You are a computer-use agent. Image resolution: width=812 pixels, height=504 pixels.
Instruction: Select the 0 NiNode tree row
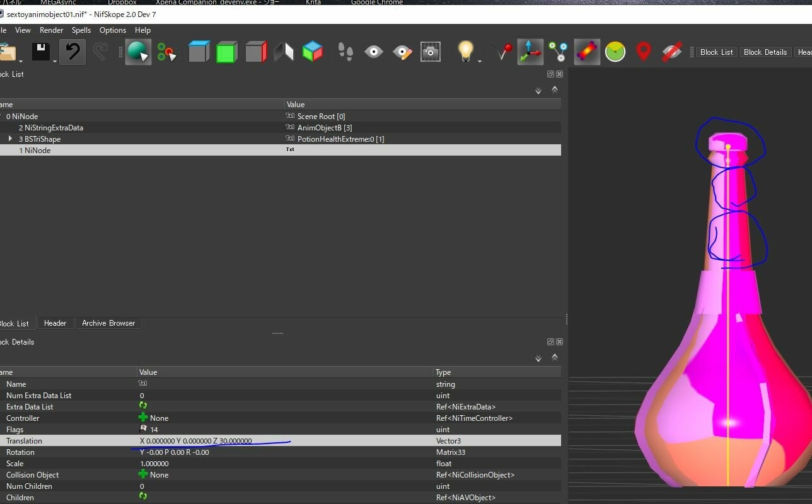[281, 116]
